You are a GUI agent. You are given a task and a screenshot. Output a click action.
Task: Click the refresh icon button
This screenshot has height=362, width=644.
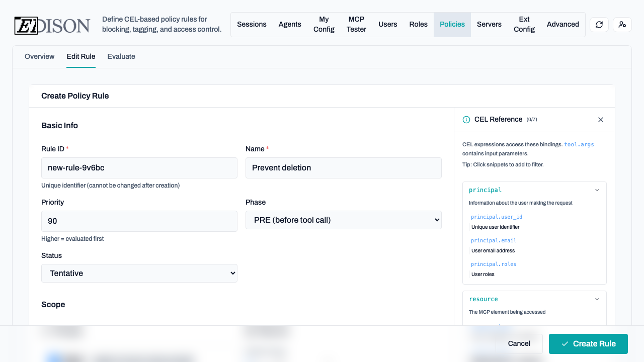[599, 25]
